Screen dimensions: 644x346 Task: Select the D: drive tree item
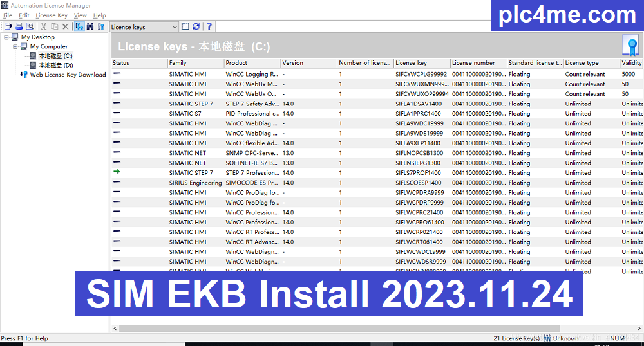(x=55, y=65)
